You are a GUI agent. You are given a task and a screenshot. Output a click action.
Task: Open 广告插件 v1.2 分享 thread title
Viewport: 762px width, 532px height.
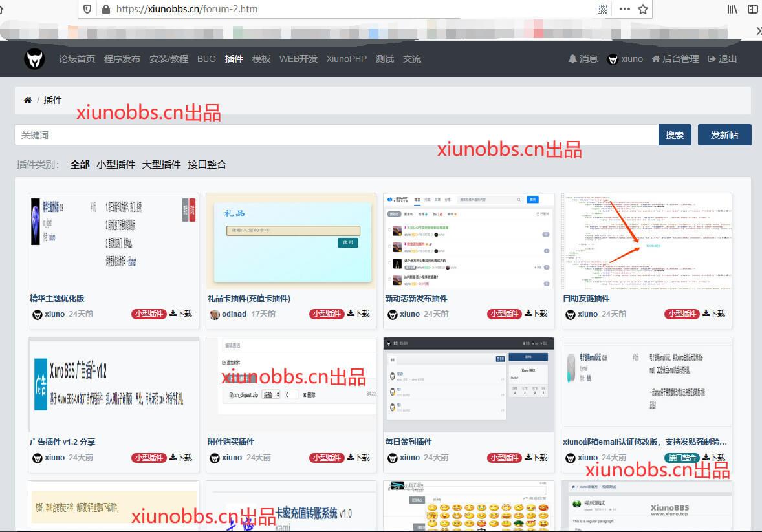[x=63, y=442]
